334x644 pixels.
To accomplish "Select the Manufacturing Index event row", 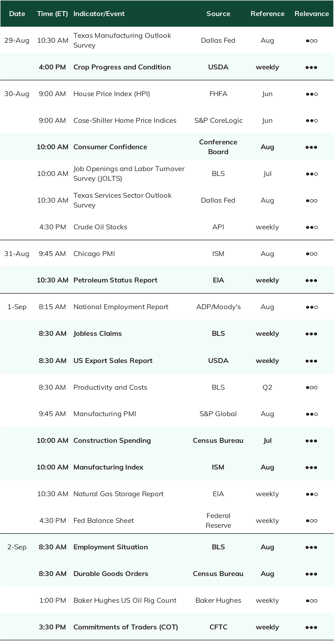I will click(167, 467).
